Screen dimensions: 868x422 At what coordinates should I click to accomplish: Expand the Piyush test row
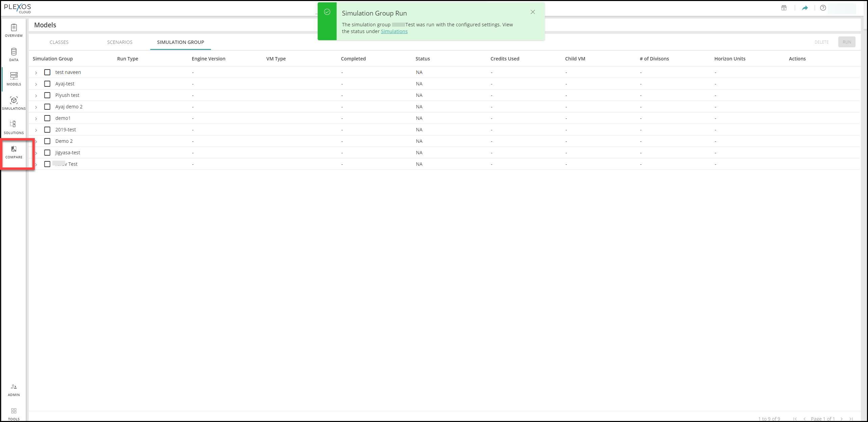[36, 96]
